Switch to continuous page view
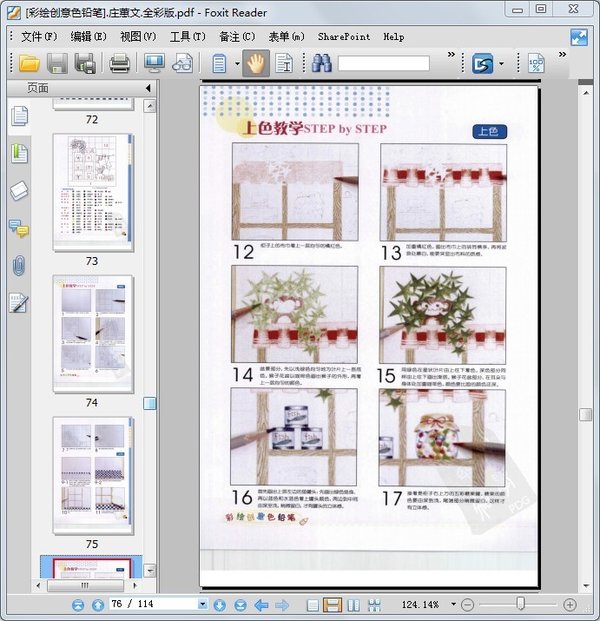This screenshot has width=600, height=621. [x=332, y=605]
